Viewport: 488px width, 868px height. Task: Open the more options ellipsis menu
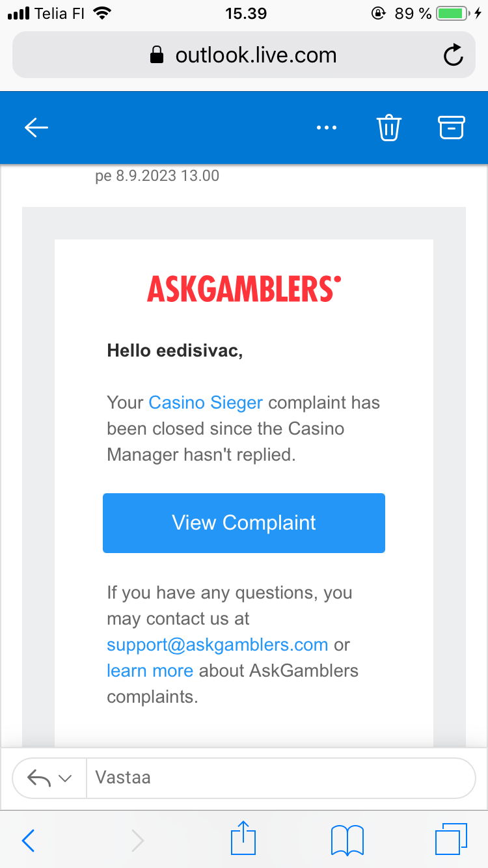(x=327, y=128)
